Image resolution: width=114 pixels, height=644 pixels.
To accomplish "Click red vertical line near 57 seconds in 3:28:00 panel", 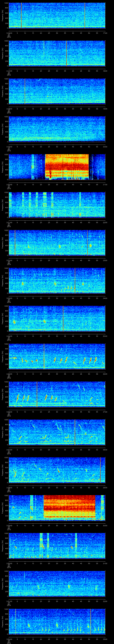I will (100, 470).
